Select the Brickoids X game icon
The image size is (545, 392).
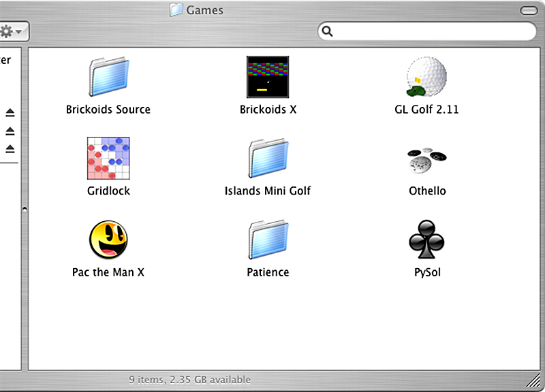[268, 77]
